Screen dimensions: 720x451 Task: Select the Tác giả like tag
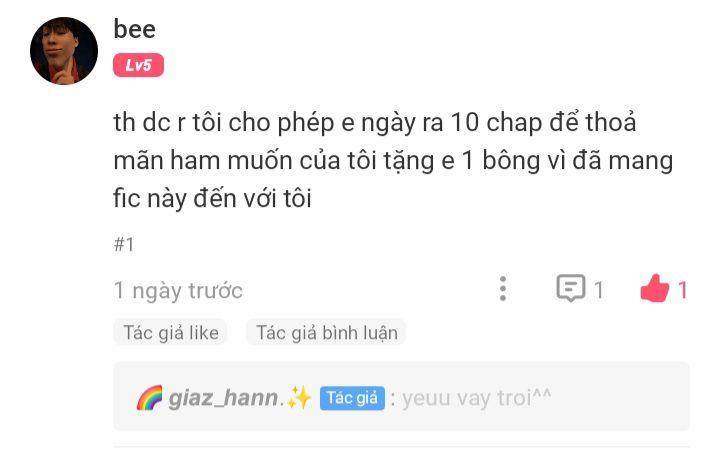[x=171, y=333]
